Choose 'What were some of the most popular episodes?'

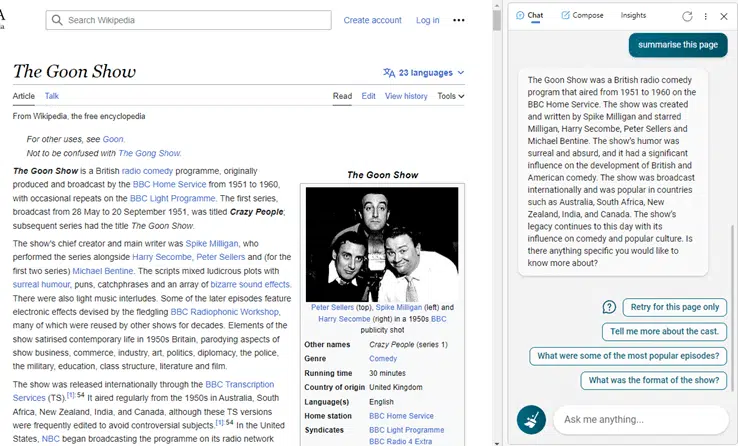(x=628, y=356)
